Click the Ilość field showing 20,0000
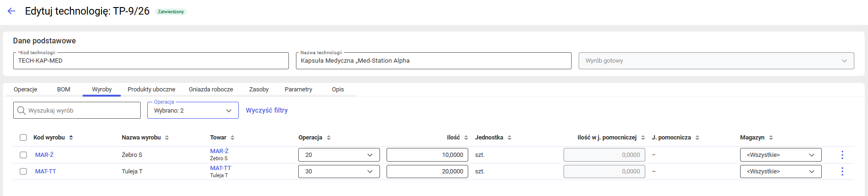The height and width of the screenshot is (196, 868). click(x=427, y=171)
